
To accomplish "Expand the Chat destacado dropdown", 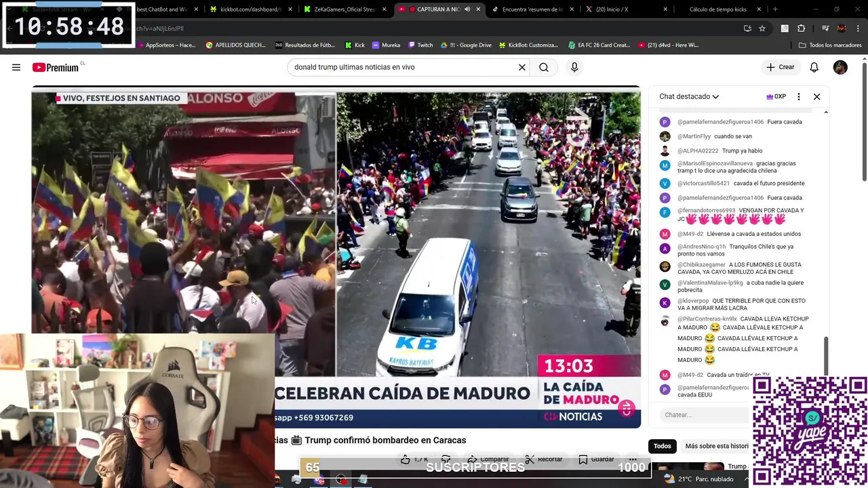I will [689, 96].
